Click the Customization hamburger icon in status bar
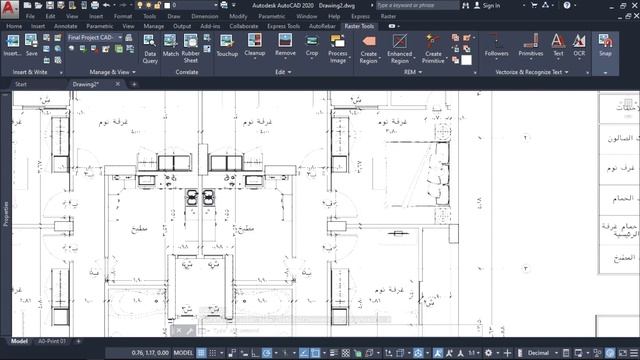Viewport: 640px width, 360px height. click(x=634, y=353)
